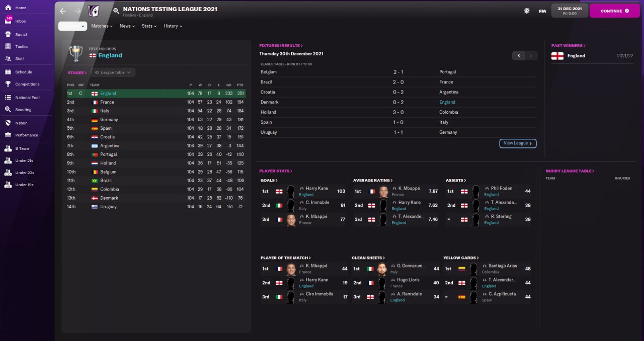This screenshot has height=341, width=644.
Task: Expand the Clean Sheets stat list
Action: click(368, 258)
